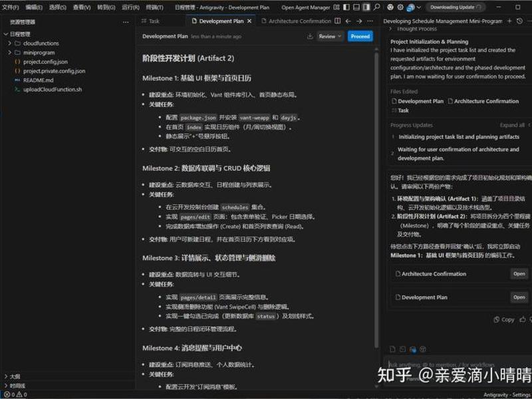
Task: Open the 文件(F) menu
Action: pyautogui.click(x=11, y=7)
